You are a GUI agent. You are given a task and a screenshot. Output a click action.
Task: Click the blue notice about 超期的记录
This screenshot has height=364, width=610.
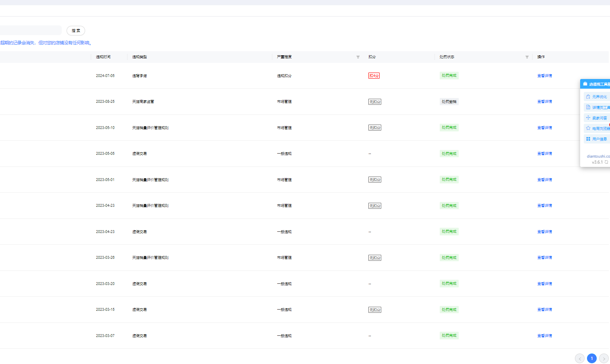tap(46, 43)
